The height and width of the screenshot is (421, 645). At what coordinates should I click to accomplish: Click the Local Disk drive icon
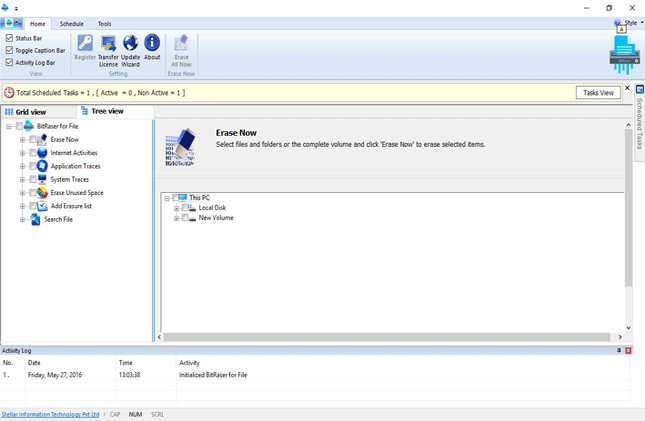[192, 208]
